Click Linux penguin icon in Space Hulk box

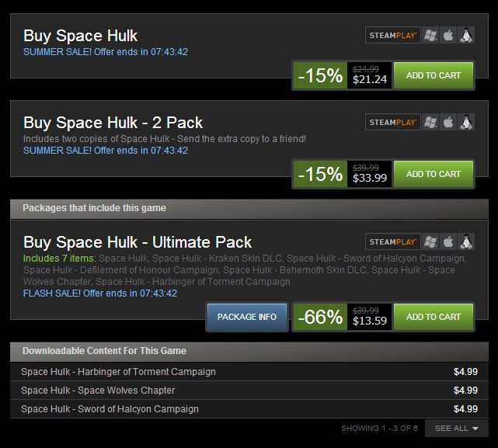coord(466,35)
